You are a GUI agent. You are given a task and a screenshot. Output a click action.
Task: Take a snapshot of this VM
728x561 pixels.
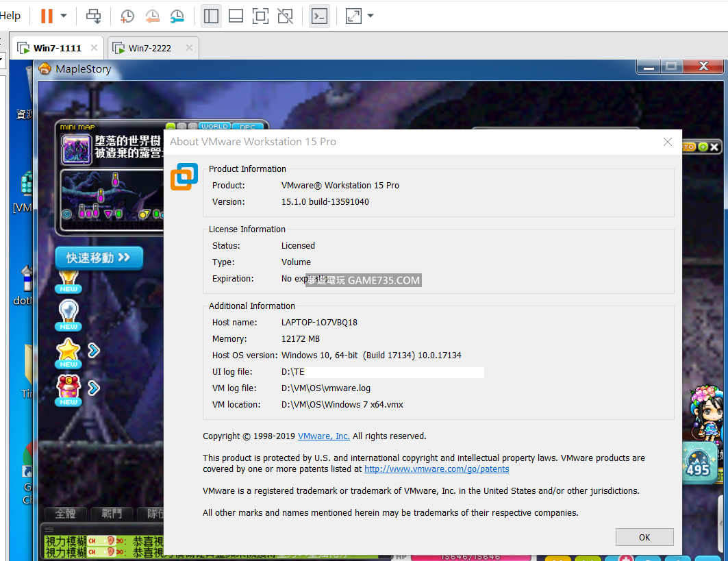coord(127,16)
